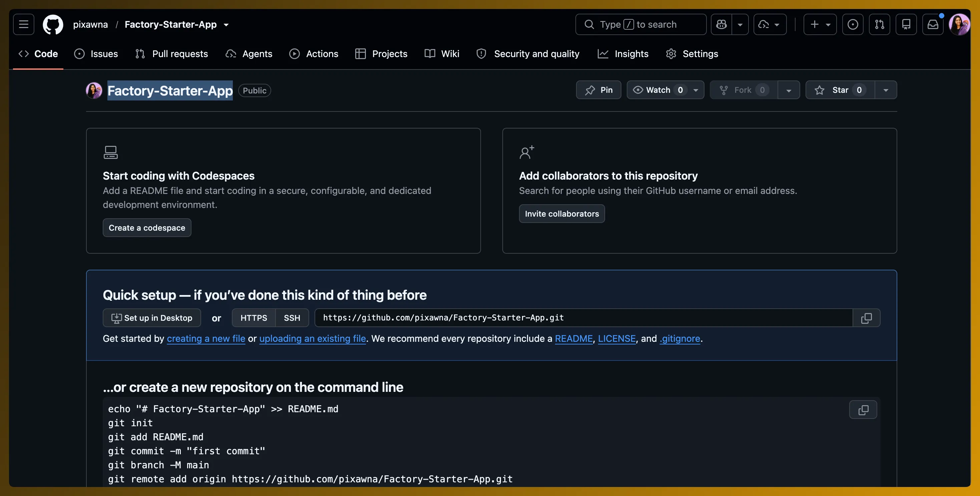Open the LICENSE link
This screenshot has height=496, width=980.
click(617, 338)
